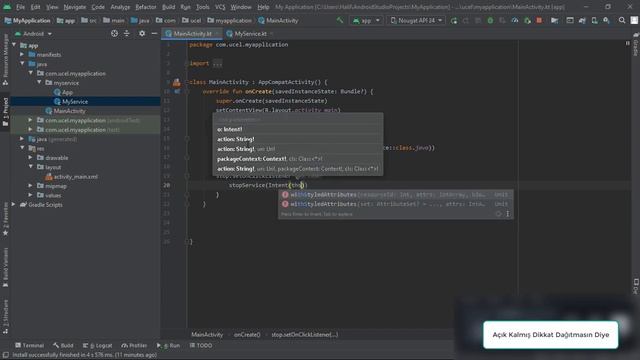
Task: Toggle the Favorites side tool window
Action: (5, 219)
